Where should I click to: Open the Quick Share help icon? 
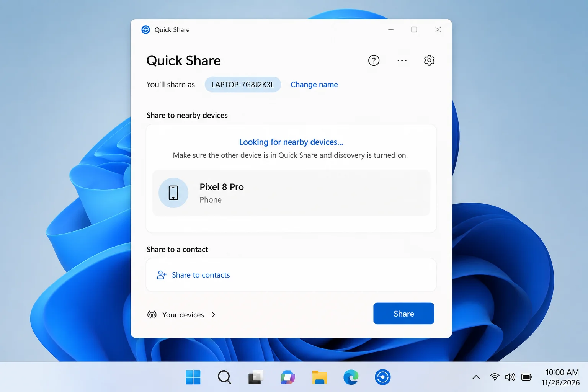[x=374, y=60]
